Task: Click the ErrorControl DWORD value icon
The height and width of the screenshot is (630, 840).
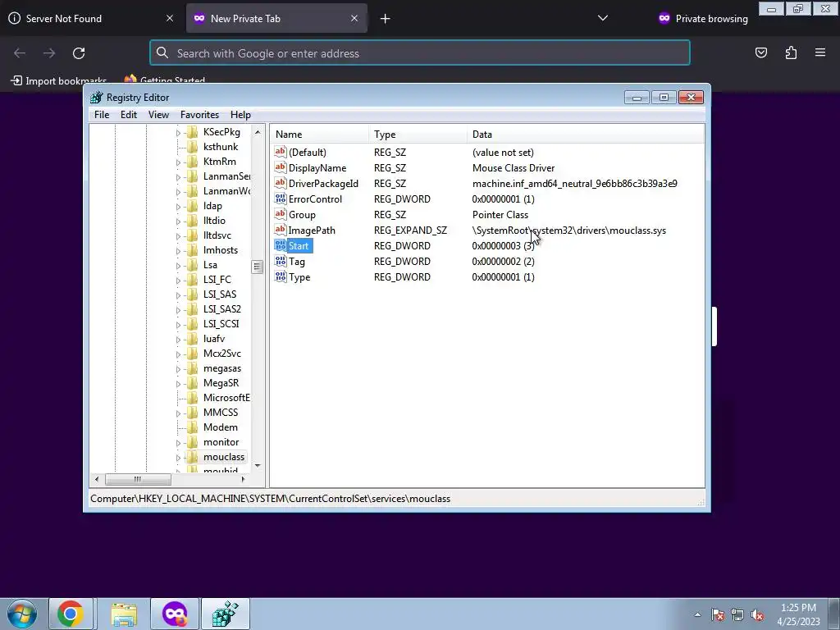Action: click(281, 199)
